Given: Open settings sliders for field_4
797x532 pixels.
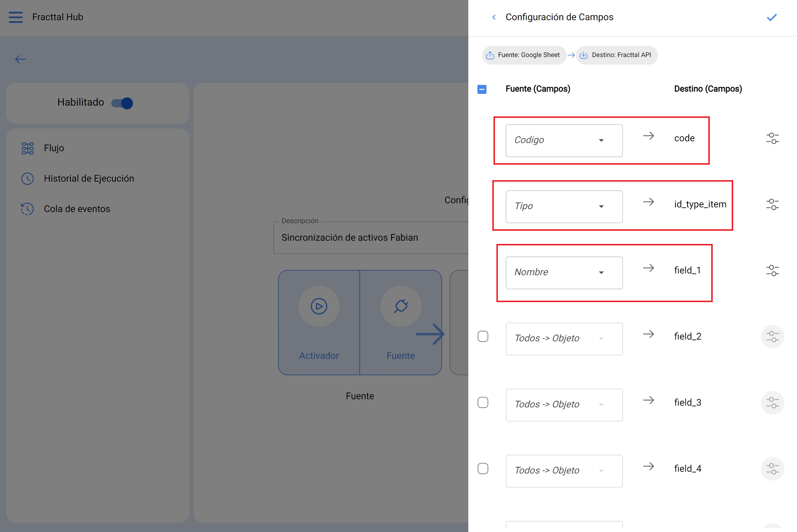Looking at the screenshot, I should point(772,469).
